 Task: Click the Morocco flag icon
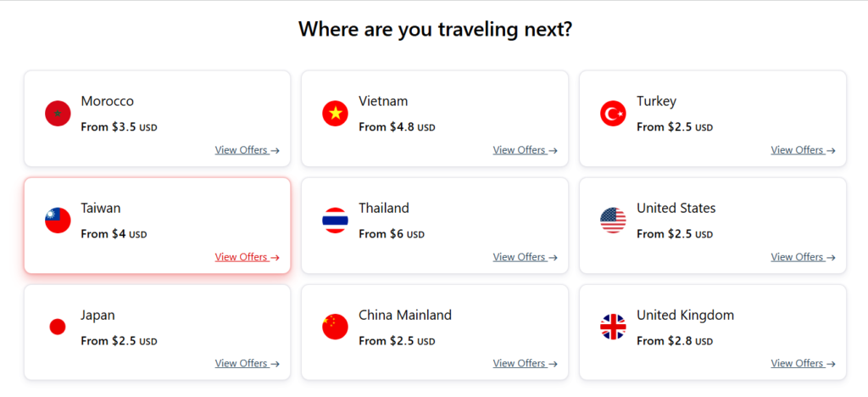[x=58, y=114]
